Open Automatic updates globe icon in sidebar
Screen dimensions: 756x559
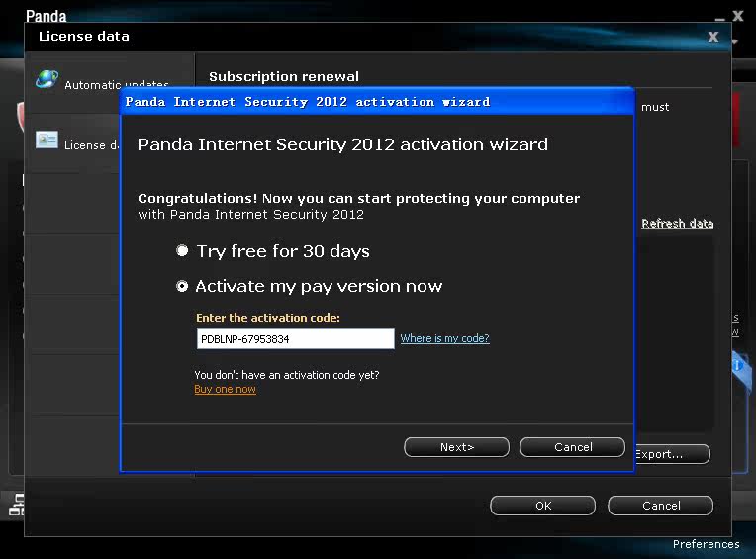[x=47, y=79]
